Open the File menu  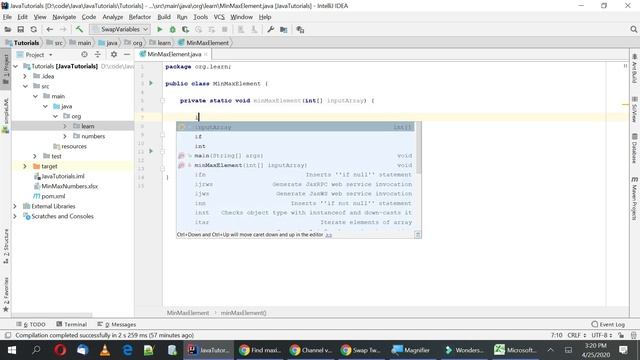pos(7,17)
